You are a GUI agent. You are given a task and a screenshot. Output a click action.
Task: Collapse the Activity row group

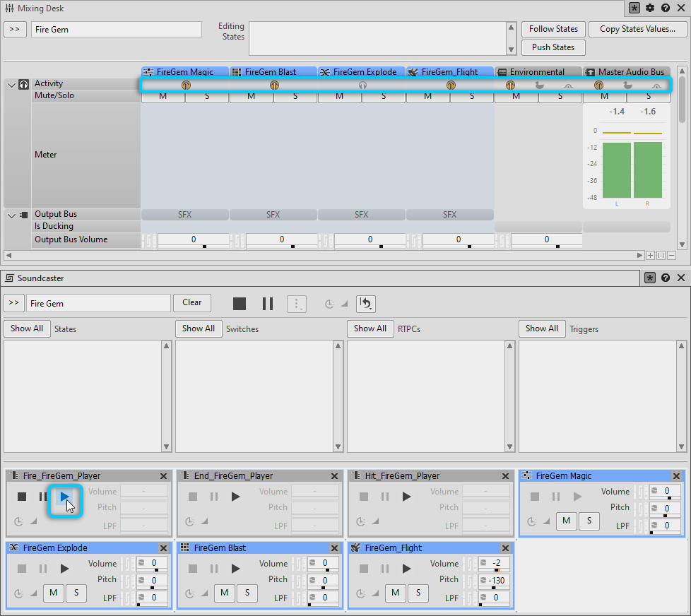point(11,84)
